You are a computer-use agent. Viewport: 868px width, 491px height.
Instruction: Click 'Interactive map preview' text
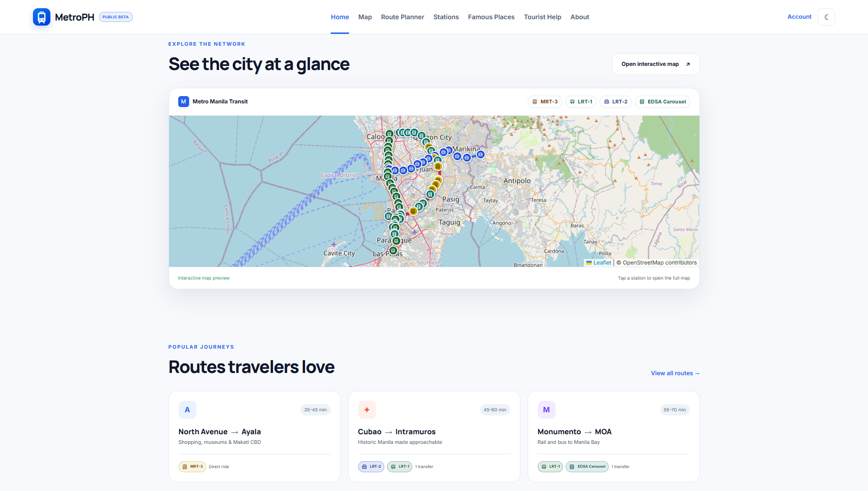[x=204, y=278]
